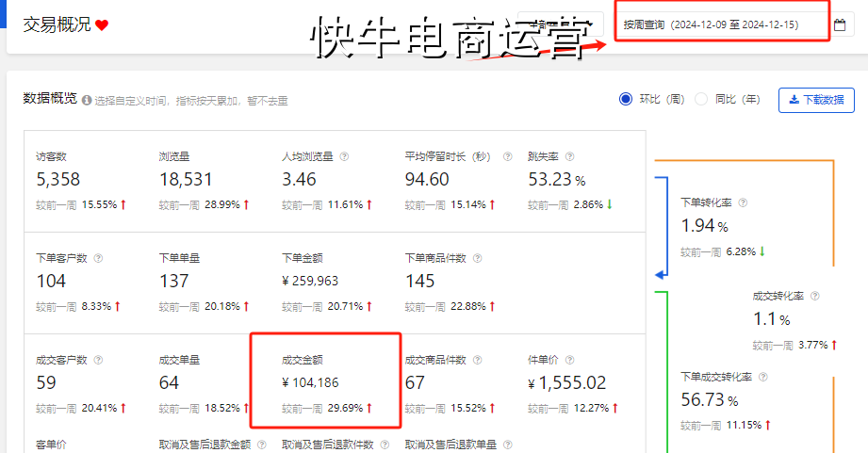The image size is (868, 453).
Task: Click help icon next to 取消及售后退款件数
Action: click(385, 445)
